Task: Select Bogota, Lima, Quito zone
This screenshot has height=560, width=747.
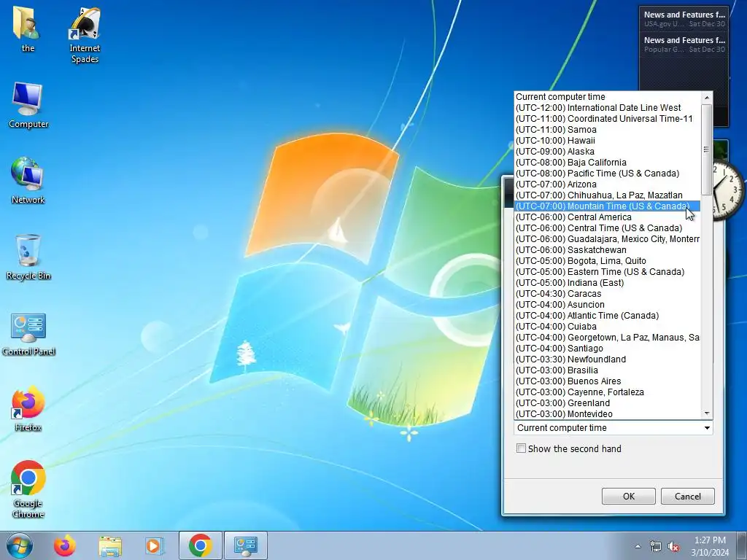Action: (x=608, y=261)
